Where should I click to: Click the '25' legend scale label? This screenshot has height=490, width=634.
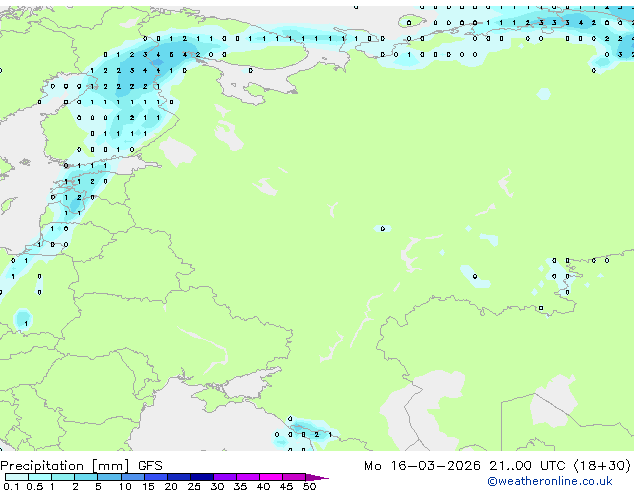(x=194, y=486)
